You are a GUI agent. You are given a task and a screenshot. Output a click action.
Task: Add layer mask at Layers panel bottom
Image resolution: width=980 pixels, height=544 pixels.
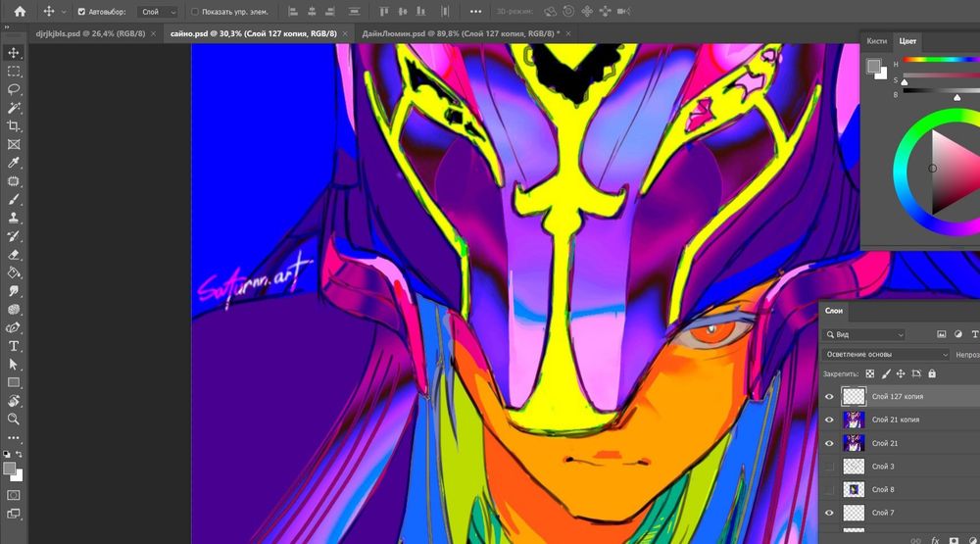coord(954,540)
